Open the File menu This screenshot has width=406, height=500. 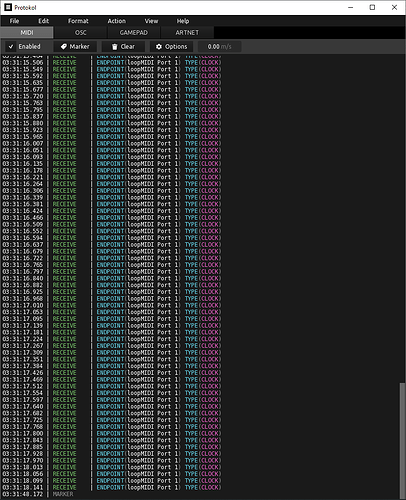(x=14, y=21)
